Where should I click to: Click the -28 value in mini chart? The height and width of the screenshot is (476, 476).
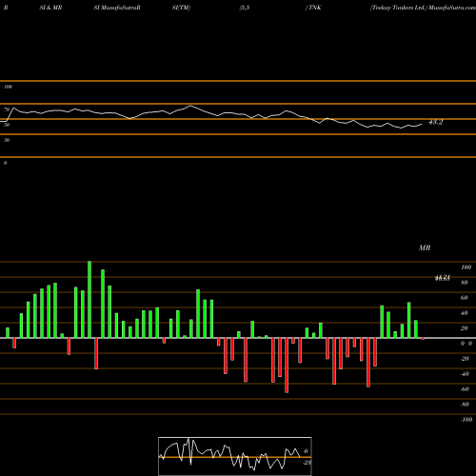[x=307, y=463]
